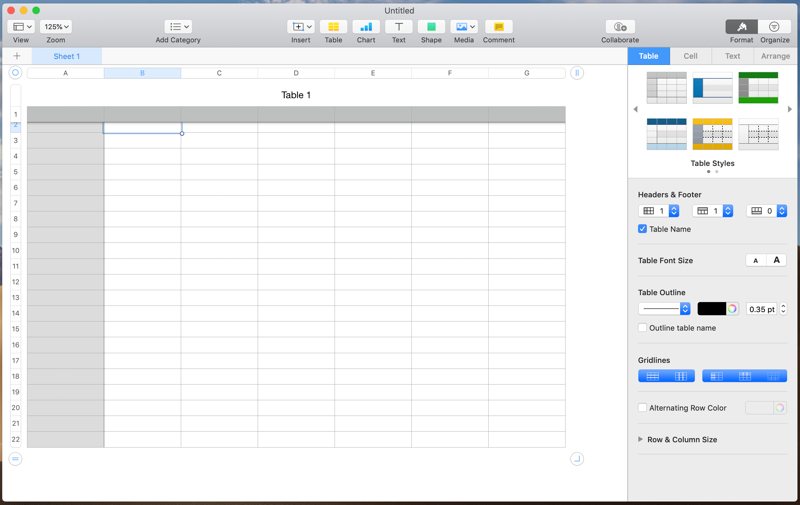
Task: Open the Add Category menu
Action: pyautogui.click(x=178, y=27)
